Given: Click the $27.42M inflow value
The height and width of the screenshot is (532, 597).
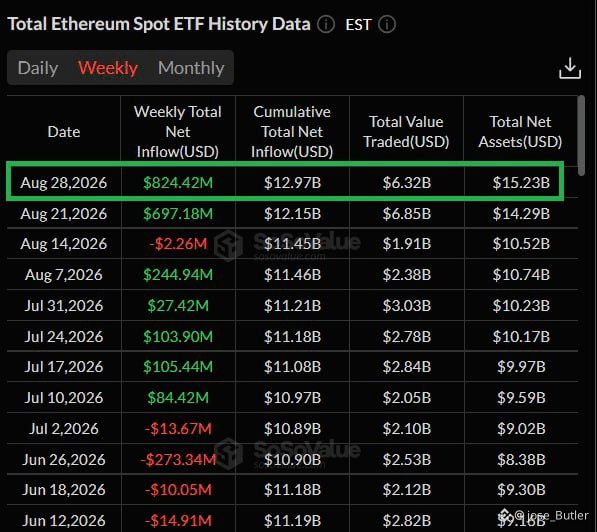Looking at the screenshot, I should coord(178,305).
